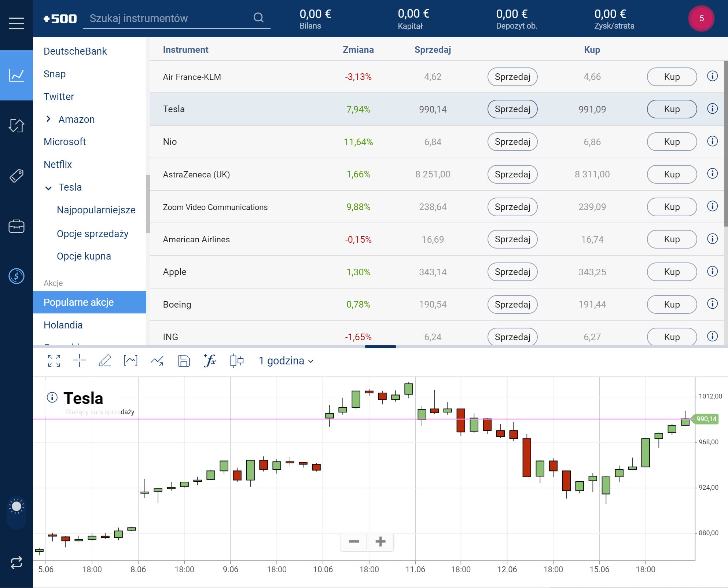Open the briefcase portfolio sidebar icon
Screen dimensions: 728x588
[16, 226]
